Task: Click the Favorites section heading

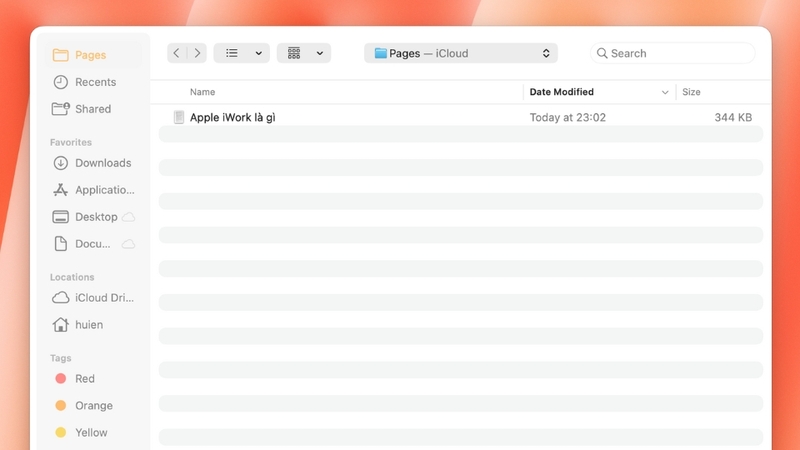Action: (71, 142)
